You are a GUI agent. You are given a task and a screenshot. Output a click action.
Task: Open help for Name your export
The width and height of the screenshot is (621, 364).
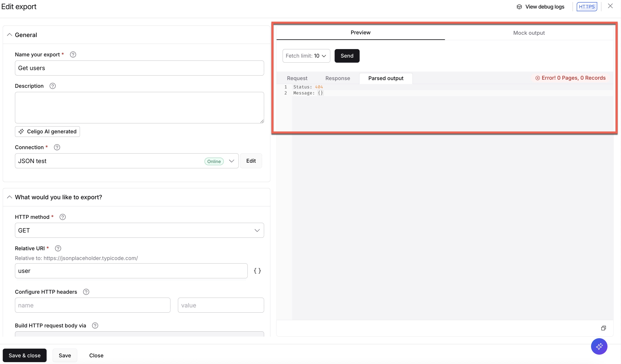click(73, 54)
